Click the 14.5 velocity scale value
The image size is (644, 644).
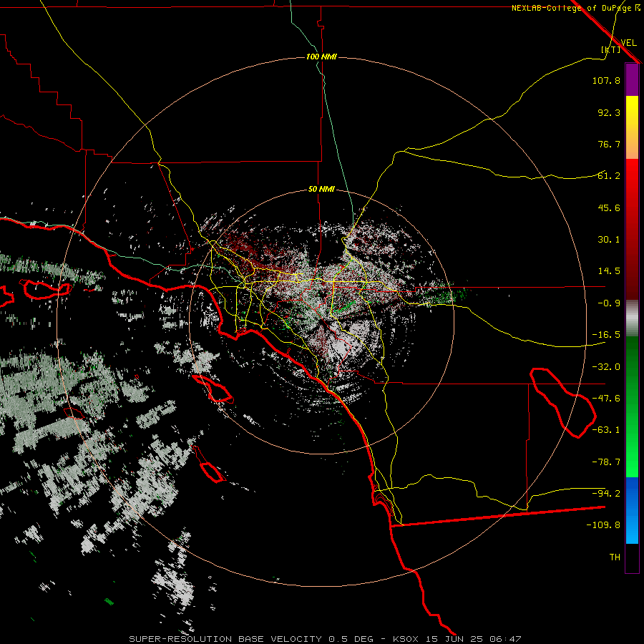click(609, 271)
